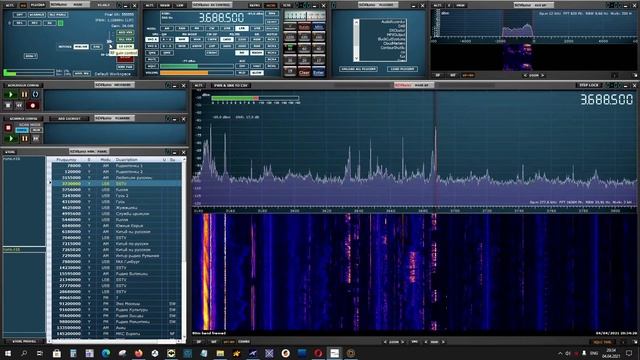
Task: Adjust the green squelch level bar
Action: 197,66
